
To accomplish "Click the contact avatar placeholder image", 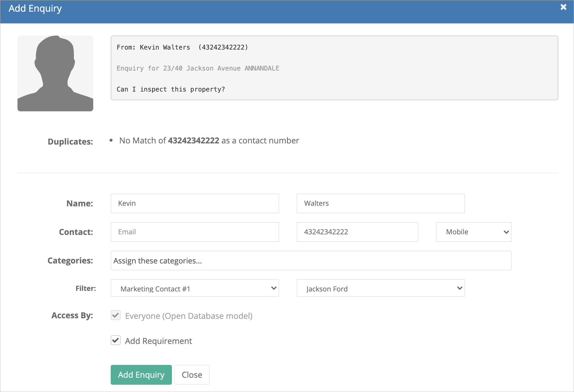I will click(55, 73).
